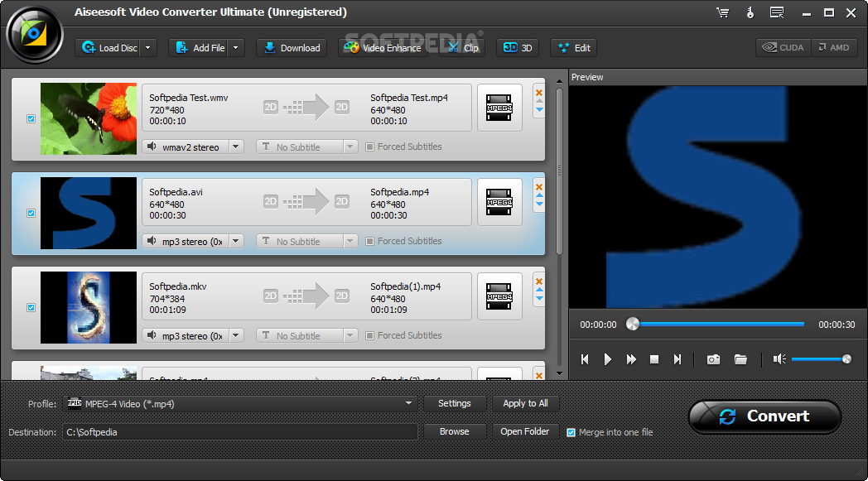Image resolution: width=868 pixels, height=481 pixels.
Task: Click Apply to All button
Action: pos(525,403)
